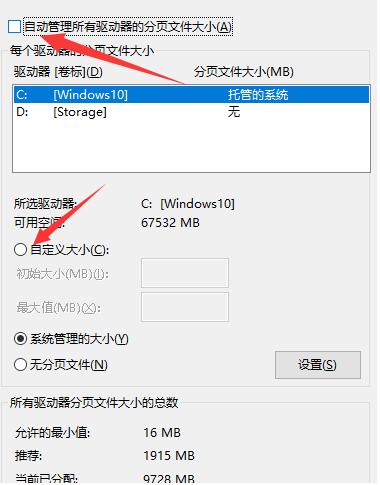
Task: Select the 系统管理的大小(Y) radio option
Action: [20, 339]
